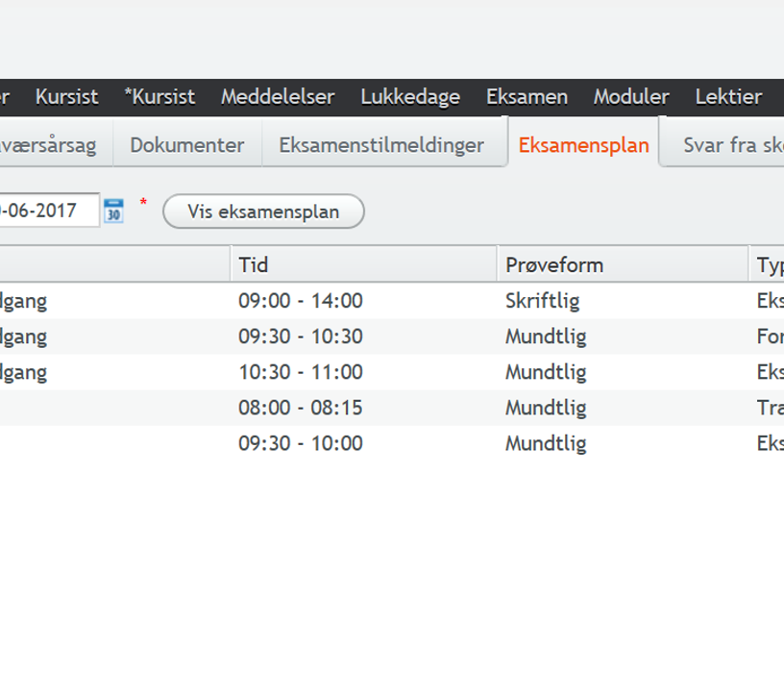Open the *Kursist menu item
This screenshot has width=784, height=673.
pyautogui.click(x=159, y=97)
